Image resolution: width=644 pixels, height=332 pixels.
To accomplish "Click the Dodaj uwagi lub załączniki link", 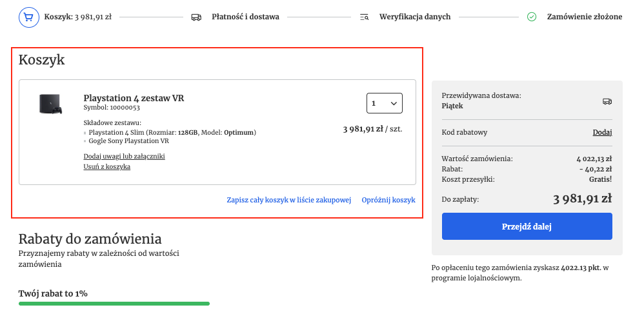I will click(124, 156).
